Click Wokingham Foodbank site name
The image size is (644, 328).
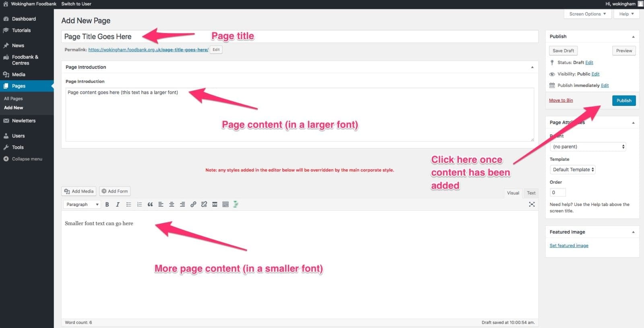click(33, 4)
